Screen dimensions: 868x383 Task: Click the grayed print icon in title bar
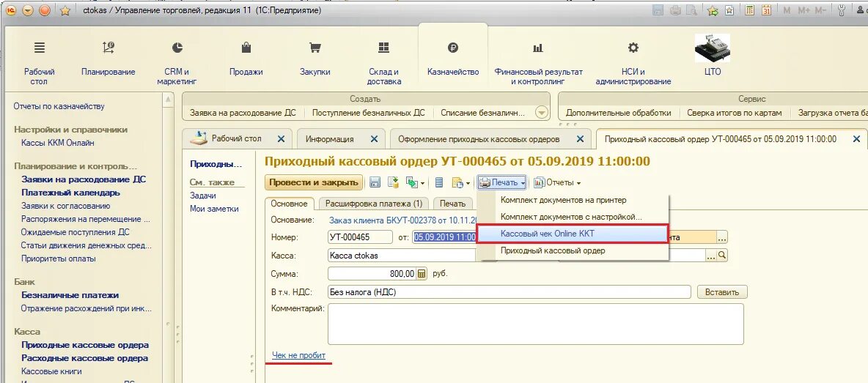pyautogui.click(x=675, y=10)
